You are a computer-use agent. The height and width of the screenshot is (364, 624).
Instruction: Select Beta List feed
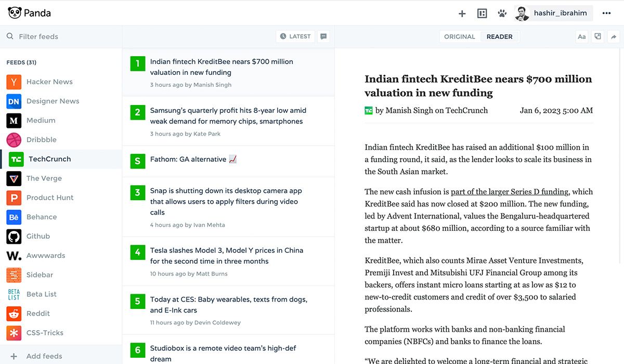(x=61, y=294)
